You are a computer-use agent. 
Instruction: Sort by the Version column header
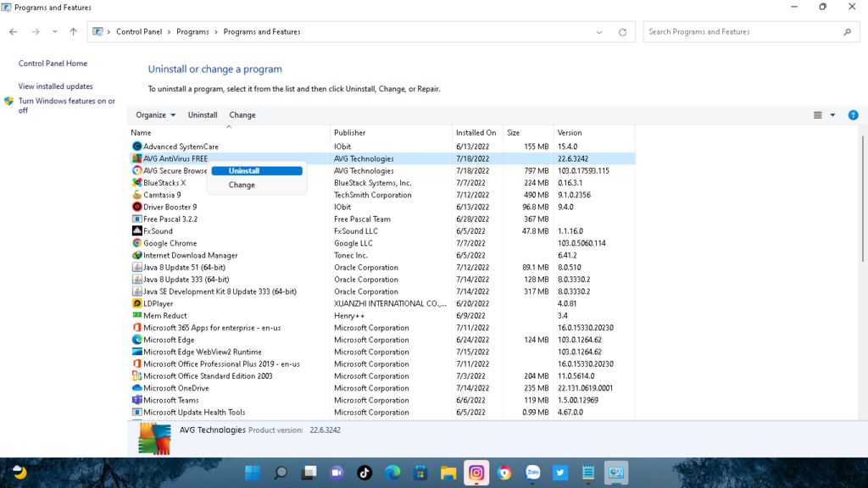pyautogui.click(x=594, y=133)
